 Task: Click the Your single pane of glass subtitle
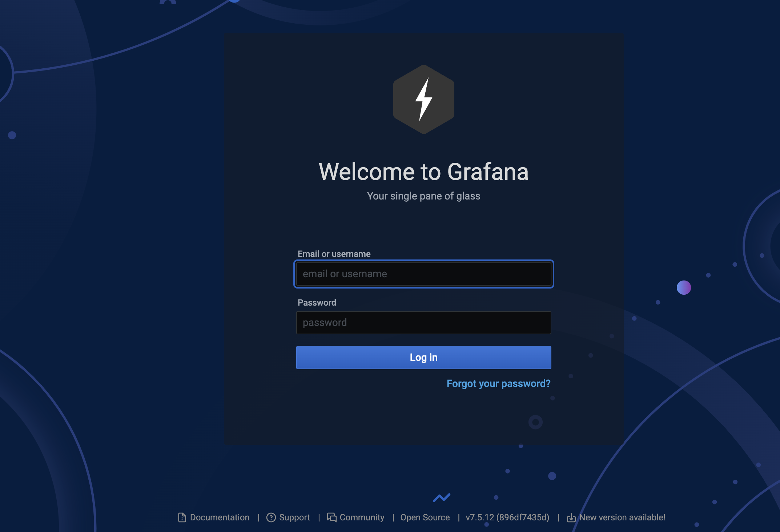[x=423, y=196]
